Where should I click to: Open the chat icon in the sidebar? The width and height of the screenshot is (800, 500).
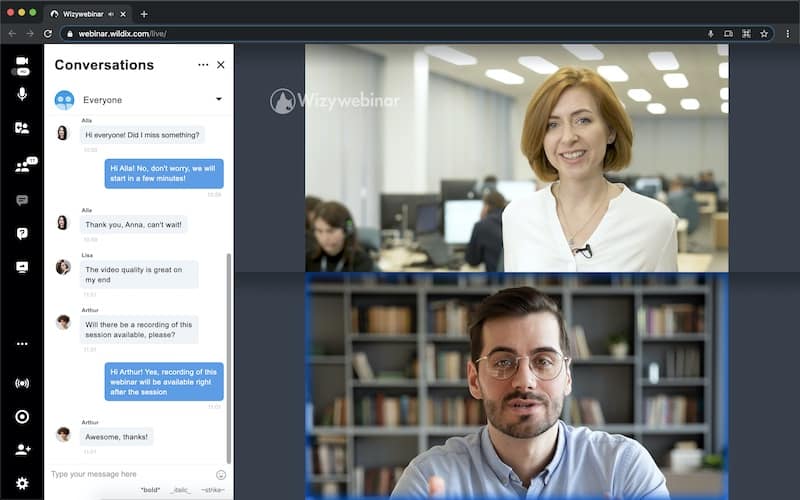[x=22, y=200]
